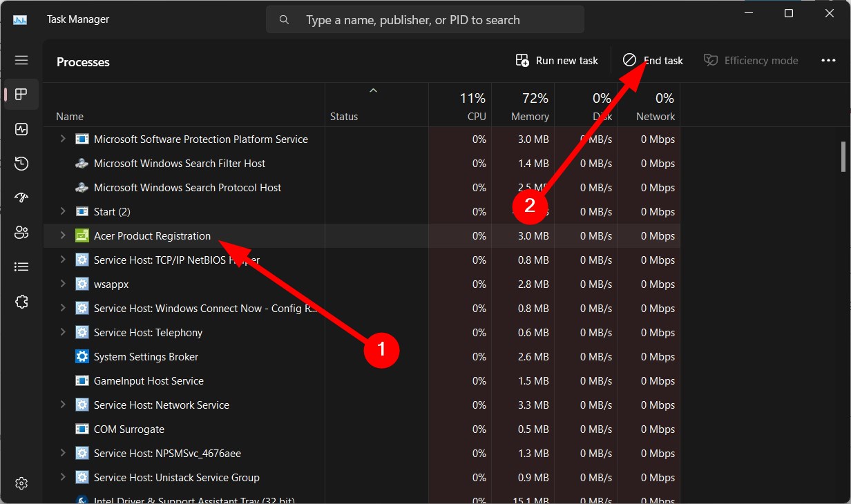
Task: Select COM Surrogate row
Action: [361, 429]
